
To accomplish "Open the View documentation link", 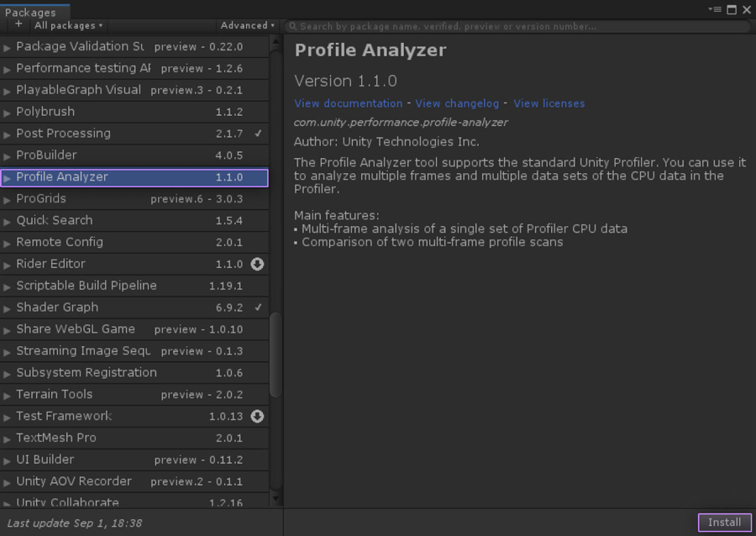I will coord(348,103).
